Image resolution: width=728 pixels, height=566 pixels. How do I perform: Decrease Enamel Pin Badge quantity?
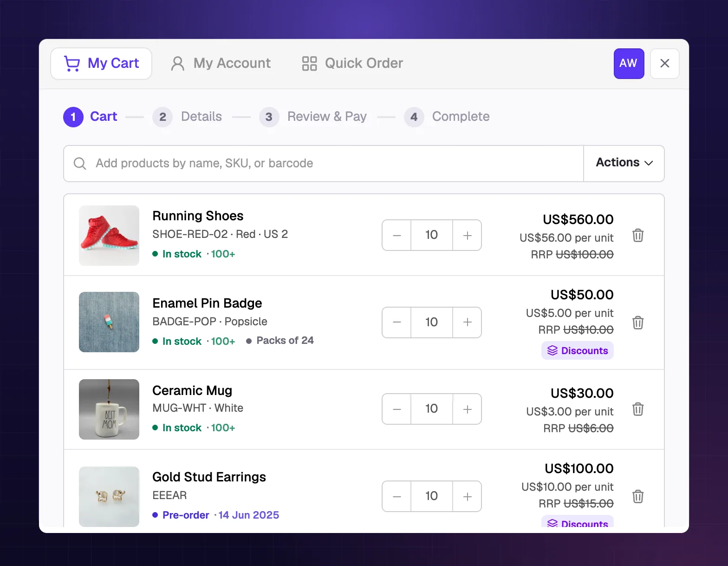tap(396, 322)
